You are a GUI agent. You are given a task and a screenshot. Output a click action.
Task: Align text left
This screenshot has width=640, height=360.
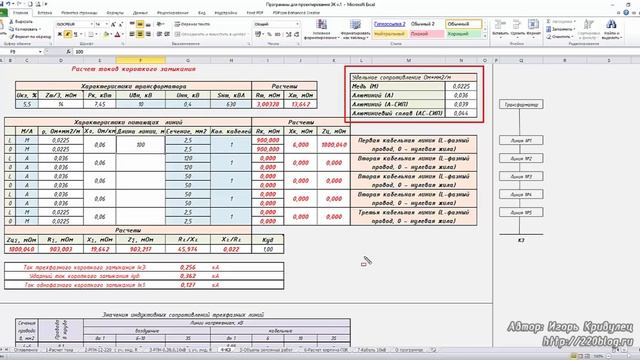tap(132, 34)
